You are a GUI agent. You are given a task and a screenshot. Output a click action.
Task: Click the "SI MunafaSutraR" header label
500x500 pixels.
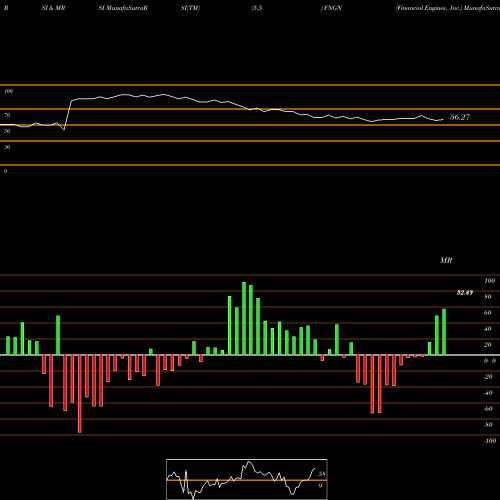123,8
